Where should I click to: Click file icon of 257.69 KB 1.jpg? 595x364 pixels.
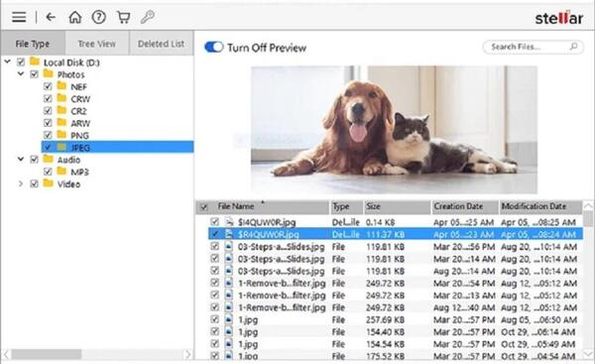pyautogui.click(x=229, y=319)
